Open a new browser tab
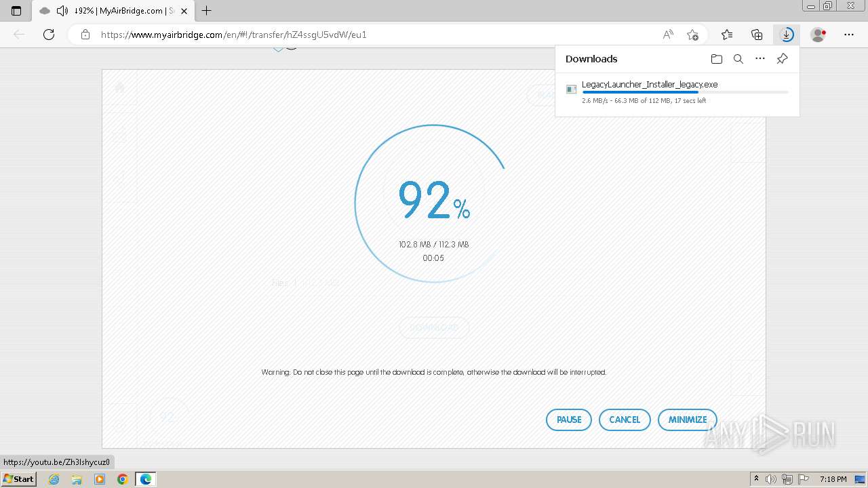The height and width of the screenshot is (488, 868). pyautogui.click(x=207, y=11)
